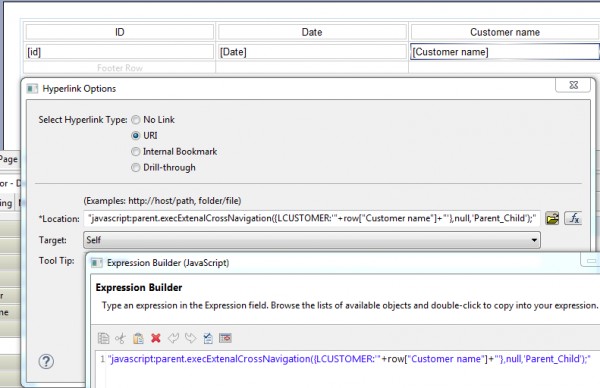The height and width of the screenshot is (388, 600).
Task: Click the red X delete icon
Action: pos(156,338)
